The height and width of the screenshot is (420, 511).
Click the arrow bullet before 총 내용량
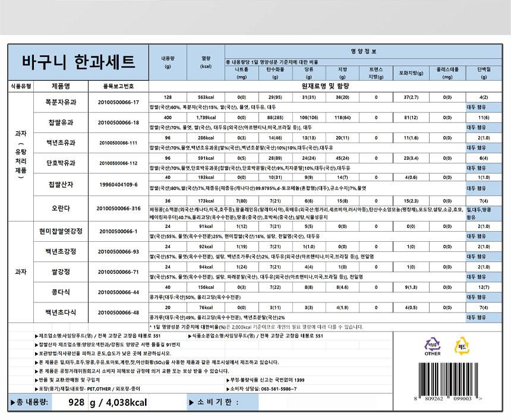[13, 402]
